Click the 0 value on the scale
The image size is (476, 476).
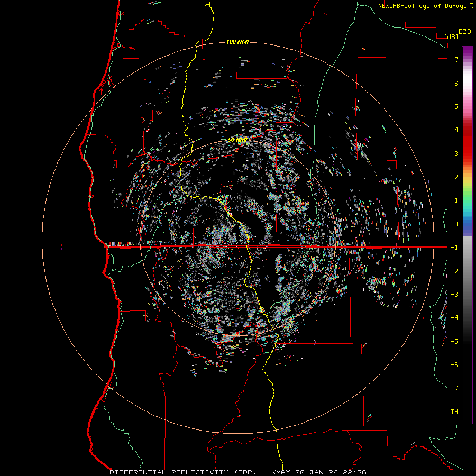coord(456,224)
